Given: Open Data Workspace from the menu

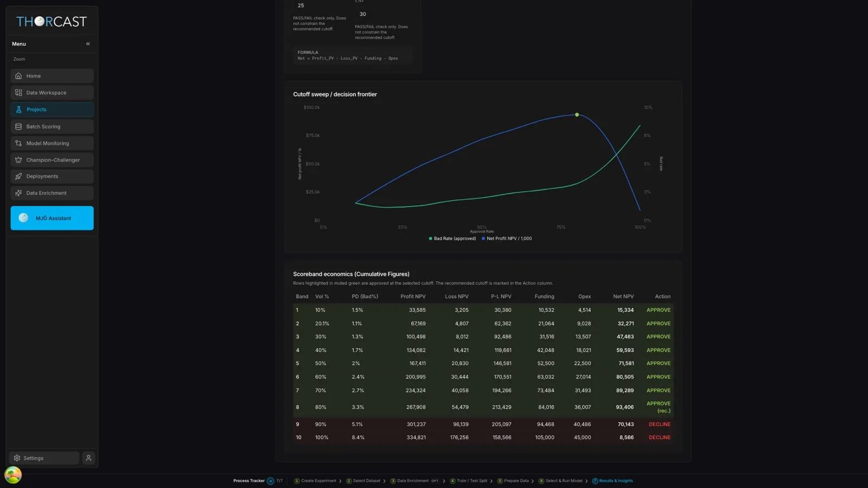Looking at the screenshot, I should pos(52,93).
